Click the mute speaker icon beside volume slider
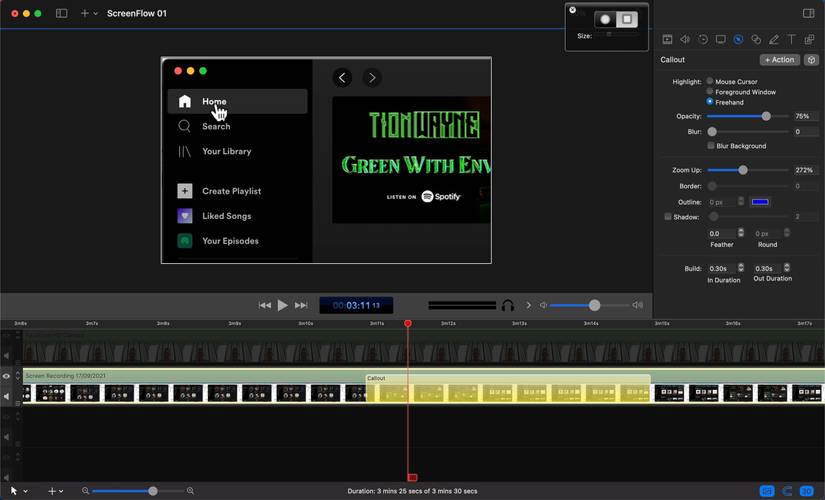 coord(543,305)
